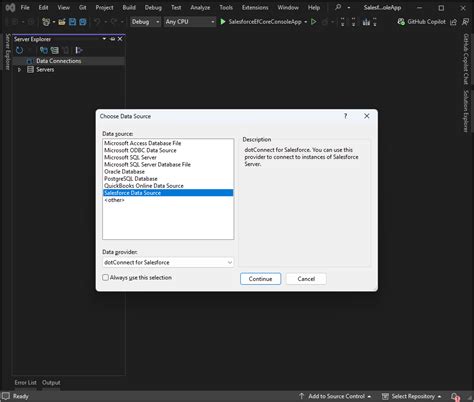Click Start Without Debugging outline play icon
Screen dimensions: 474x402
313,22
